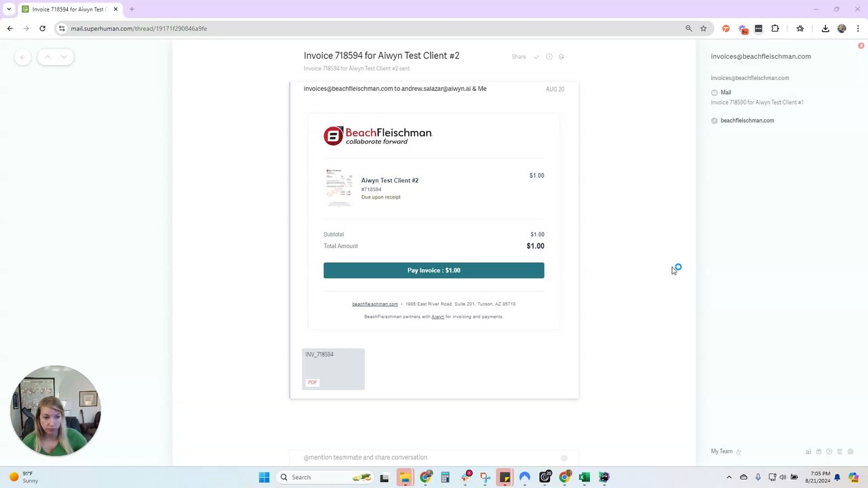Go back using the left-arrow circle button
The width and height of the screenshot is (868, 488).
click(x=22, y=57)
